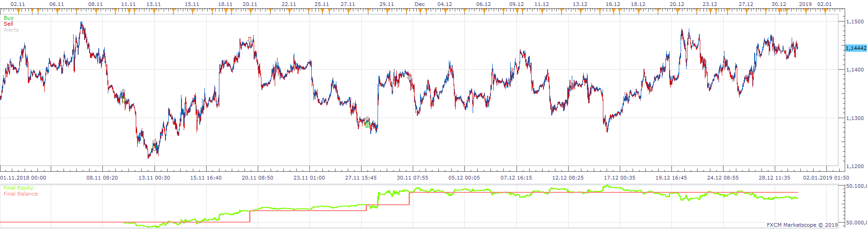The height and width of the screenshot is (229, 868).
Task: Click the red Sell legend label
Action: 8,24
